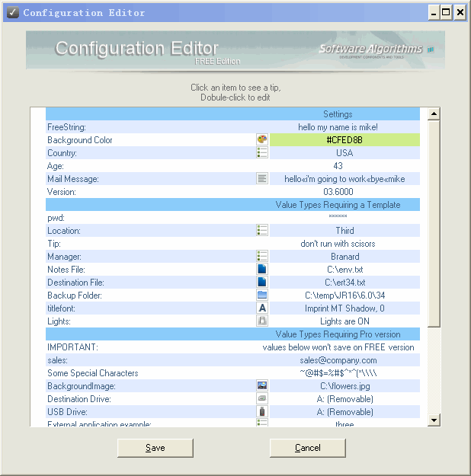Select Location value Third
The height and width of the screenshot is (476, 471).
tap(344, 231)
